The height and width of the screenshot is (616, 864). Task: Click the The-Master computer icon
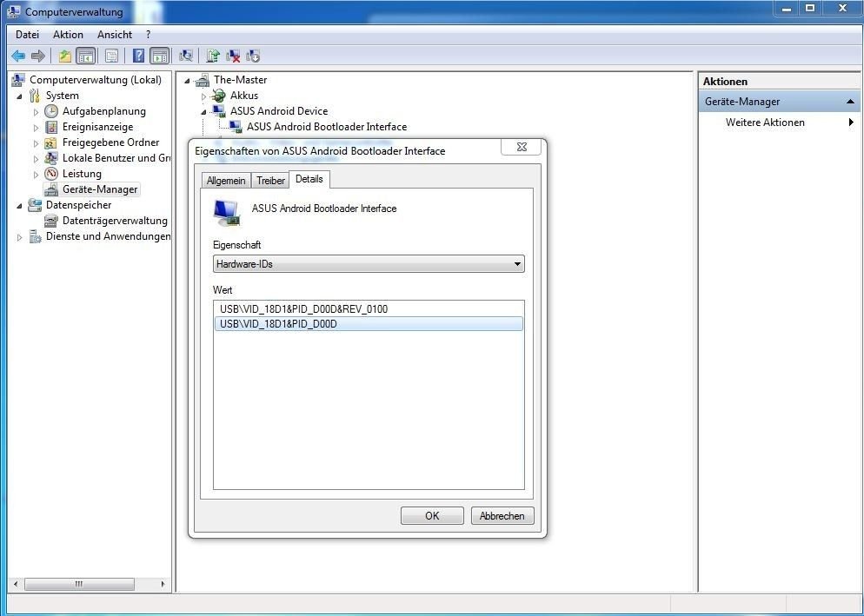tap(203, 81)
